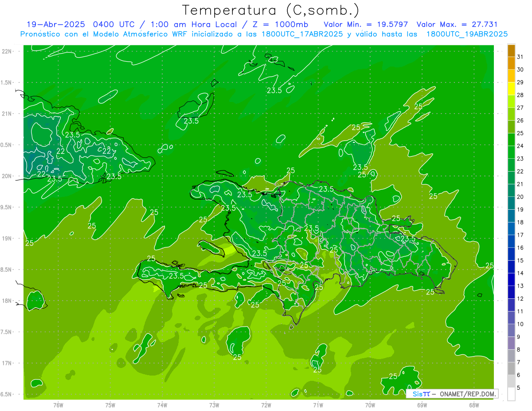
Task: Click the number 24 in the color scale
Action: click(x=520, y=146)
